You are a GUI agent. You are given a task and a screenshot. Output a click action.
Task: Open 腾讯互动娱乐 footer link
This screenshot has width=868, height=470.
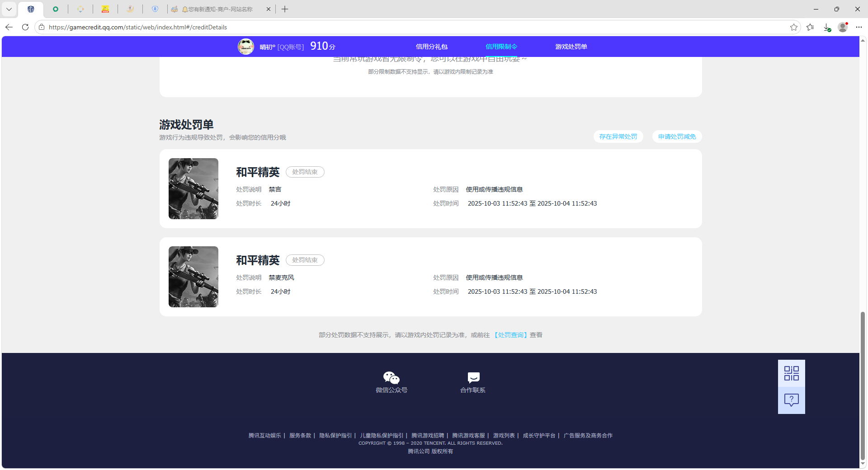click(265, 436)
